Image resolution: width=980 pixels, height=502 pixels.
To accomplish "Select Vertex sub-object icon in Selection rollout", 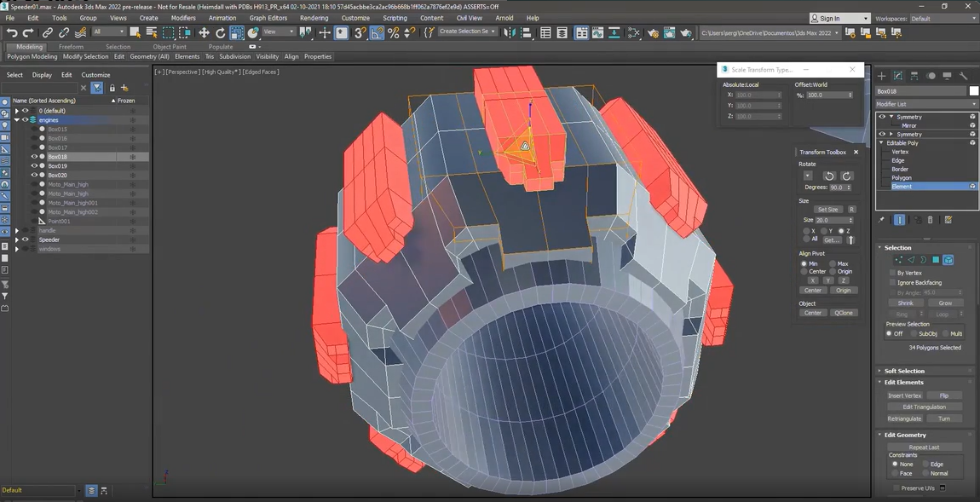I will [899, 259].
